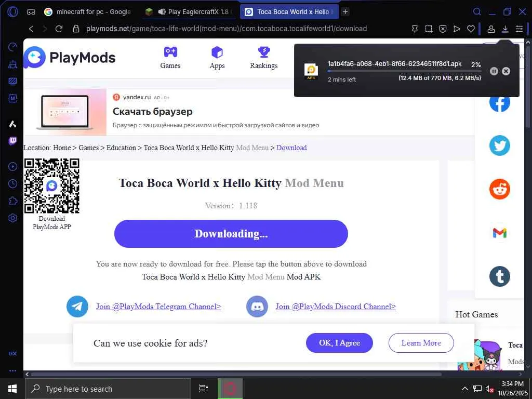Focus the playmods.net address bar
This screenshot has width=532, height=399.
coord(227,29)
